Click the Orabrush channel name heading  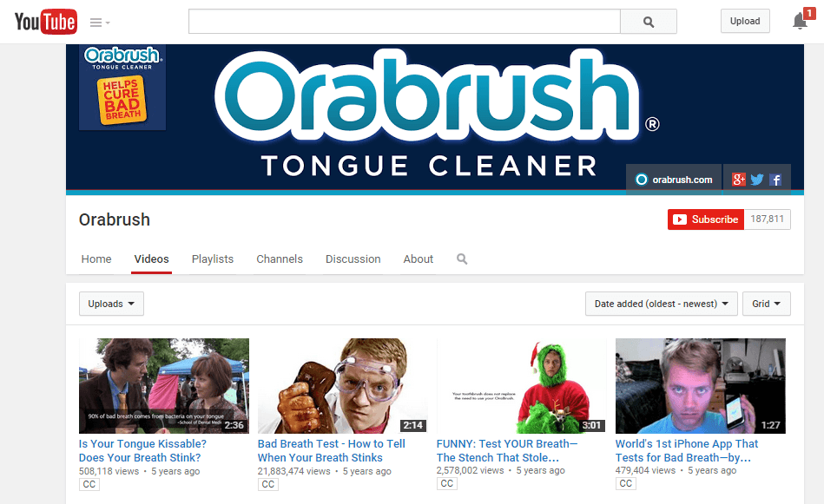coord(115,219)
